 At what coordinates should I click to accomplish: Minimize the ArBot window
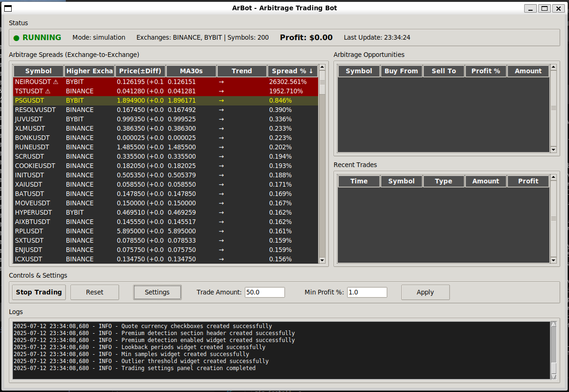click(x=530, y=8)
